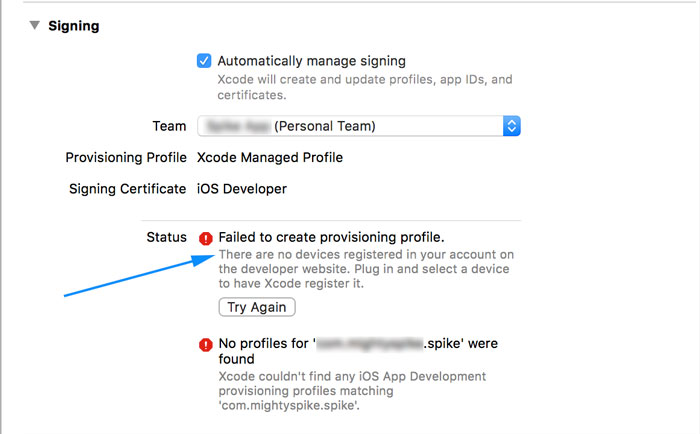Click the Status label
This screenshot has height=434, width=700.
pos(167,237)
